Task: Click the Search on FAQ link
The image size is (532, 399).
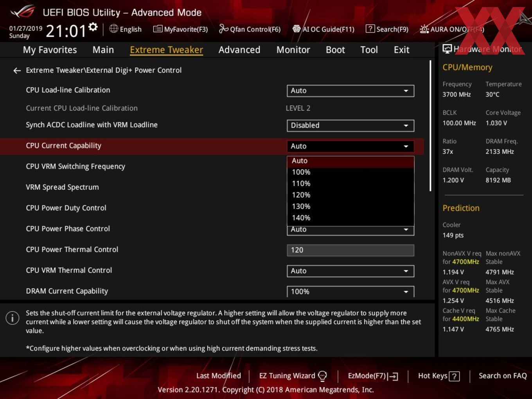Action: [503, 376]
